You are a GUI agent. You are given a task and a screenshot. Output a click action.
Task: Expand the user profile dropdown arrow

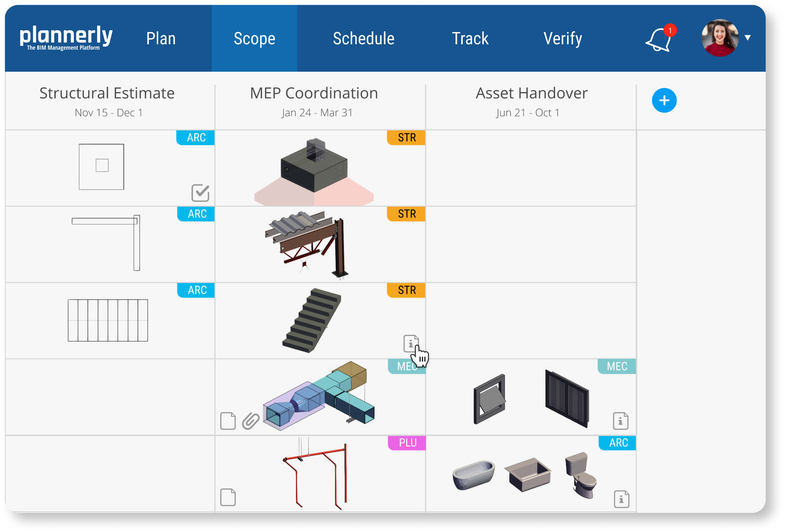click(x=748, y=38)
